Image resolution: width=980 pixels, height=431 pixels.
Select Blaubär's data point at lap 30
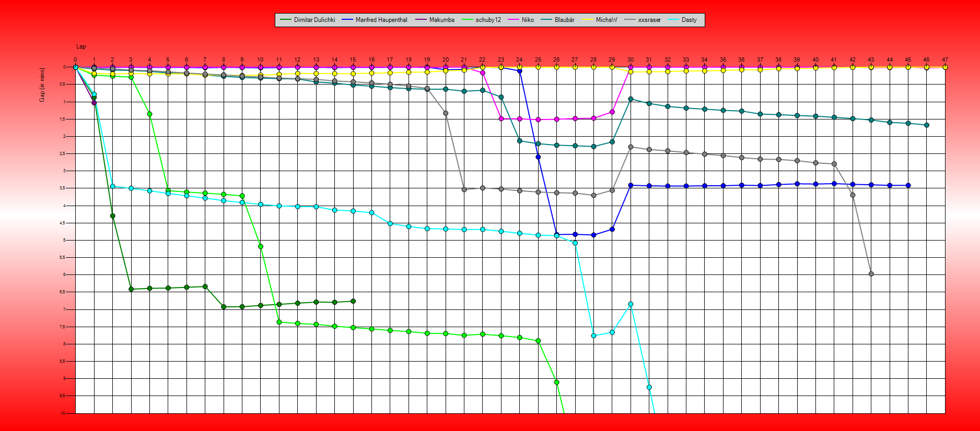(x=631, y=99)
